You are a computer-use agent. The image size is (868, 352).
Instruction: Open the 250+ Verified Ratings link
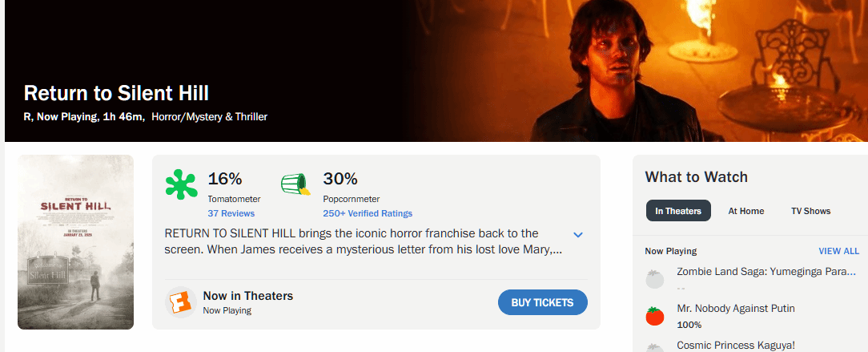(x=368, y=213)
